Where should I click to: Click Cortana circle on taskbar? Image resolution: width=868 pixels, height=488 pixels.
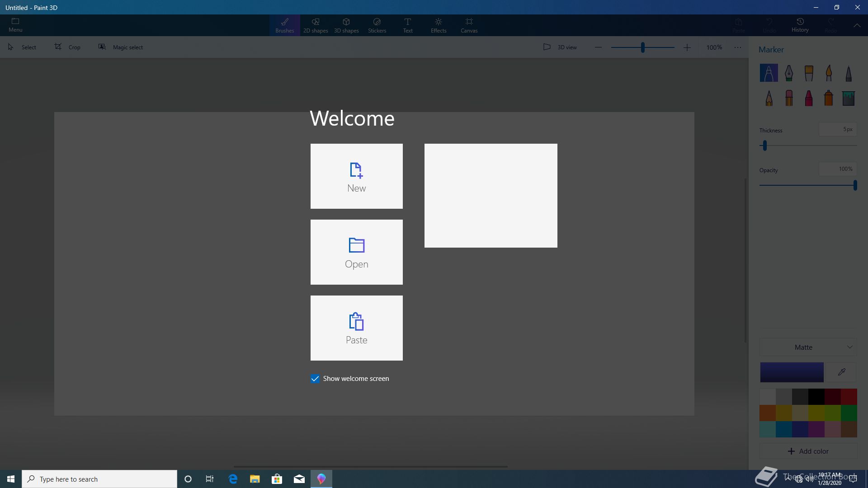188,479
